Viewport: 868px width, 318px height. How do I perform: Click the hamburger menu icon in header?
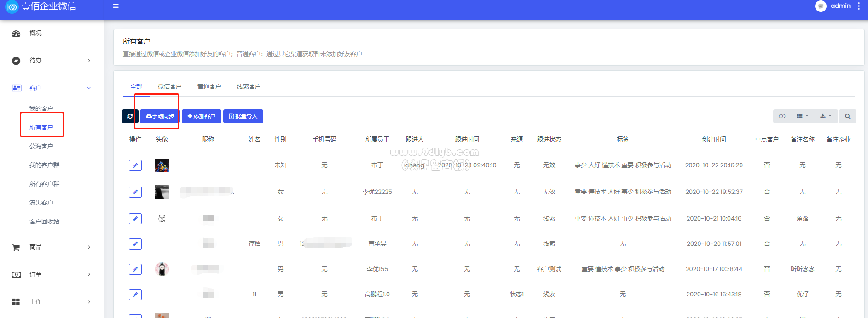pyautogui.click(x=116, y=6)
